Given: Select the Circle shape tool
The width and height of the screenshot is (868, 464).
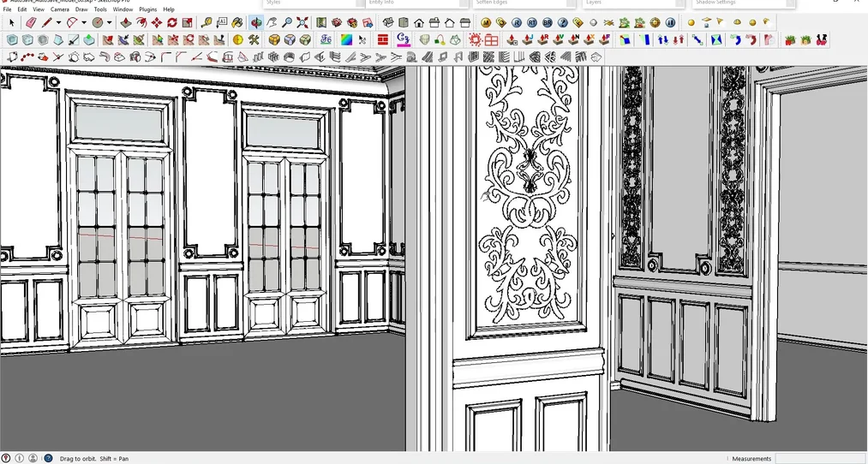Looking at the screenshot, I should tap(98, 22).
